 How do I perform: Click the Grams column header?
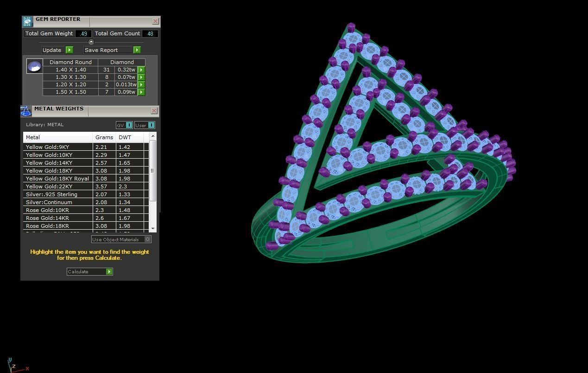click(x=104, y=137)
